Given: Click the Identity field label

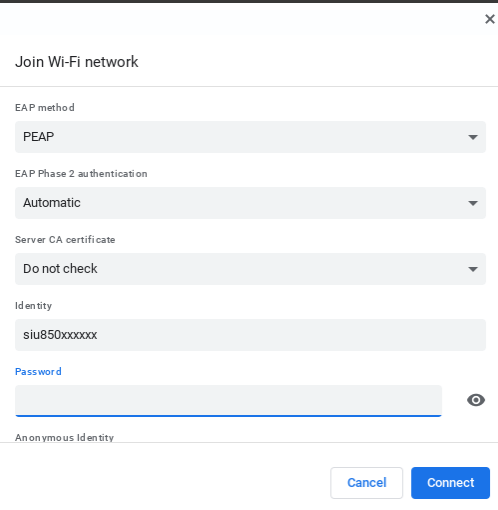Looking at the screenshot, I should pyautogui.click(x=33, y=306).
